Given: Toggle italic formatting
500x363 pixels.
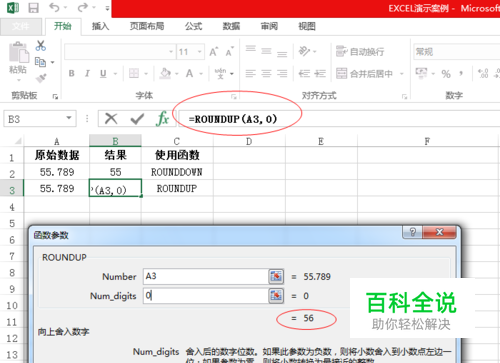Looking at the screenshot, I should [87, 73].
